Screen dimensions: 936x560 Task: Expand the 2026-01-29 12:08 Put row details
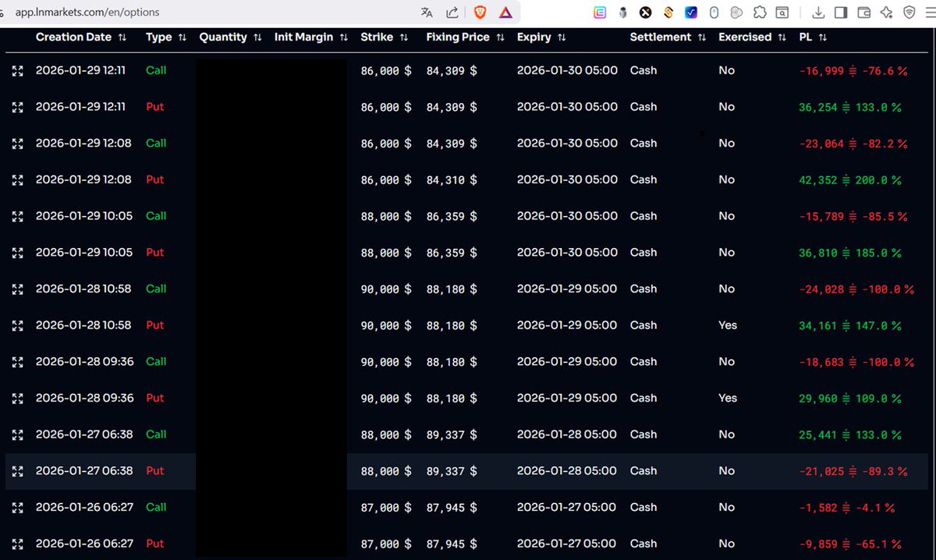click(x=18, y=180)
